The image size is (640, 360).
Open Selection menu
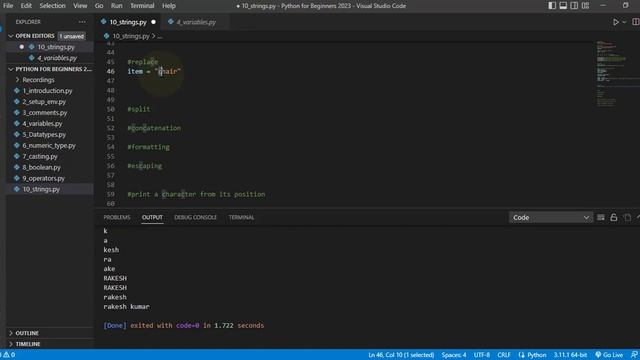point(52,6)
